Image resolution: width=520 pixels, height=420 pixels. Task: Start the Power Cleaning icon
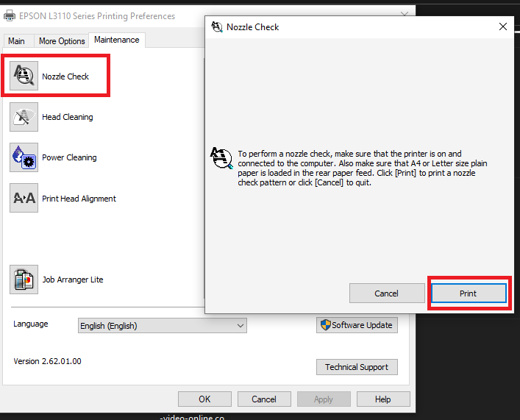point(24,157)
